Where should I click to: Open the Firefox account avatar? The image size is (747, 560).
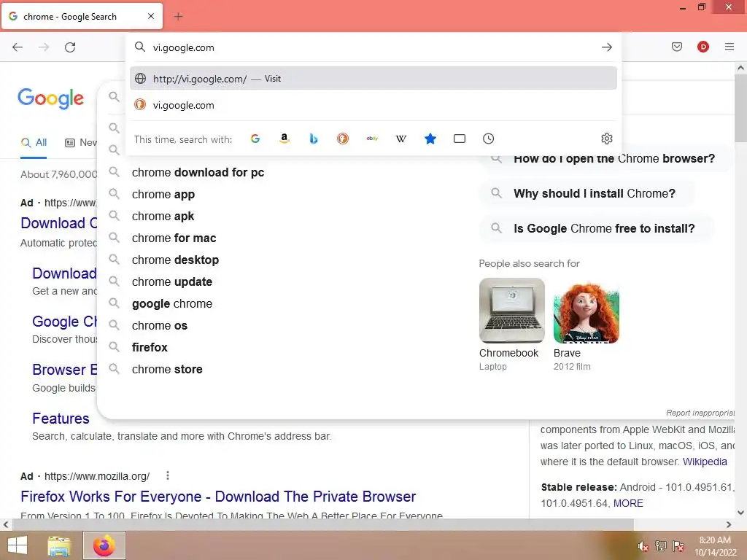(703, 47)
